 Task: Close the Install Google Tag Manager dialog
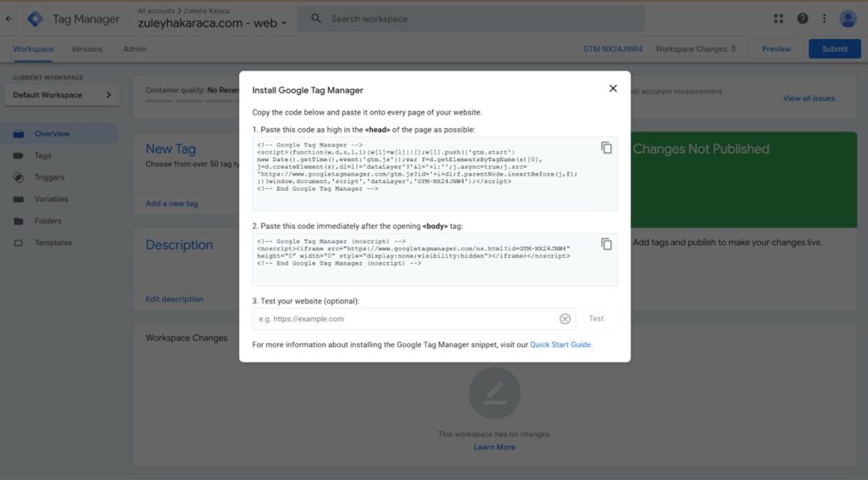click(613, 88)
